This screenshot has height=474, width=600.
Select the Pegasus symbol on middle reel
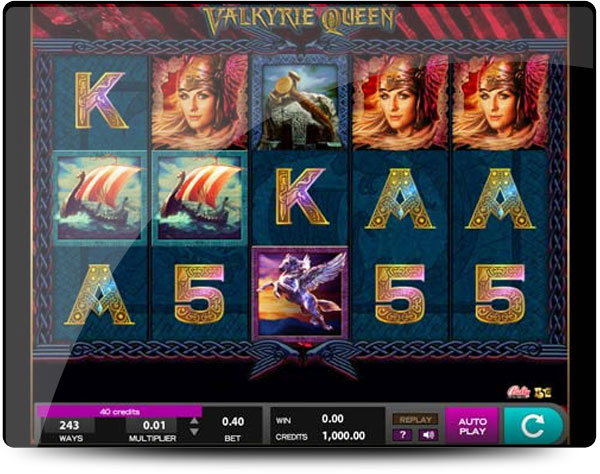click(300, 293)
